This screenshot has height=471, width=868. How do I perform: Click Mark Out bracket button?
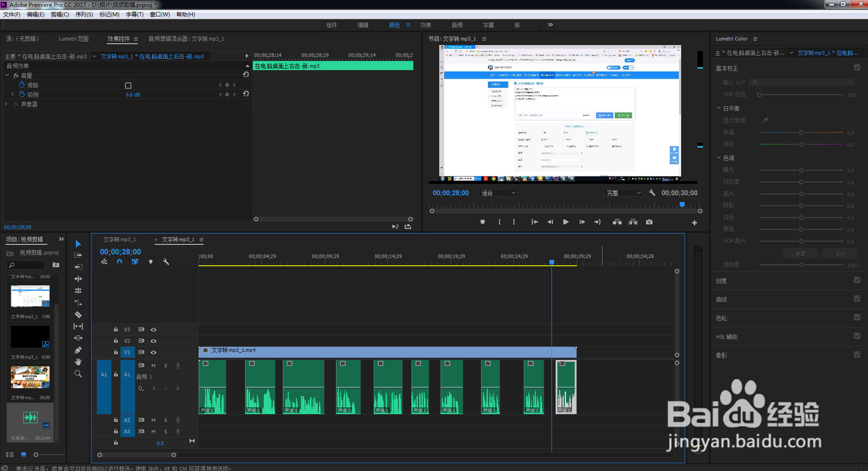pyautogui.click(x=514, y=222)
